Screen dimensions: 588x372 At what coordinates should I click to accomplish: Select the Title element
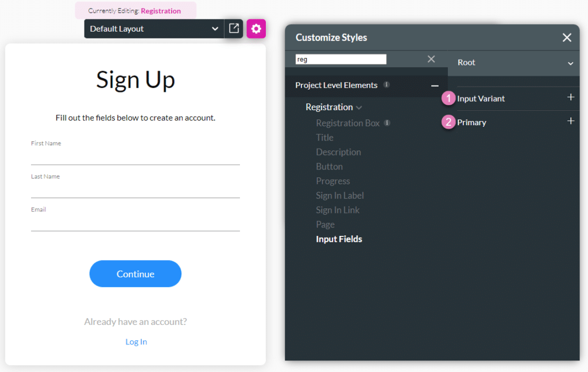pyautogui.click(x=325, y=138)
